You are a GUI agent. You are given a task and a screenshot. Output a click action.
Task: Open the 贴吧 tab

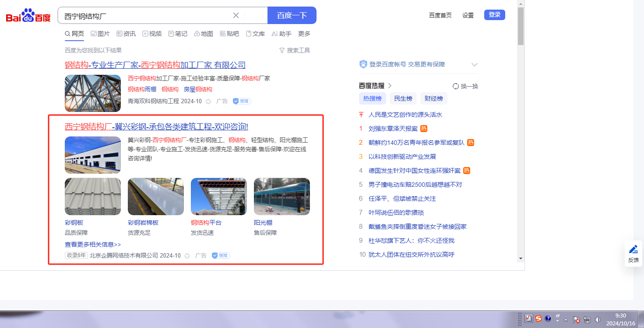point(229,34)
